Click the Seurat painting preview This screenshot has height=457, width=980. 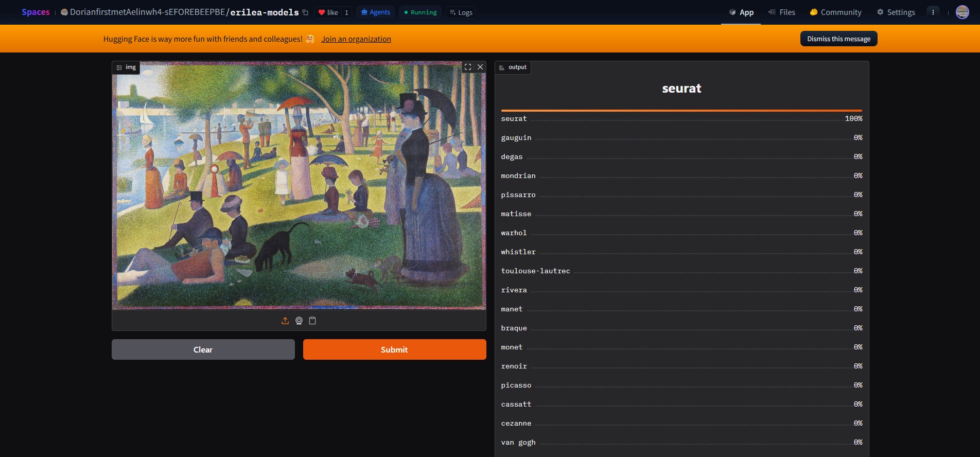tap(299, 186)
